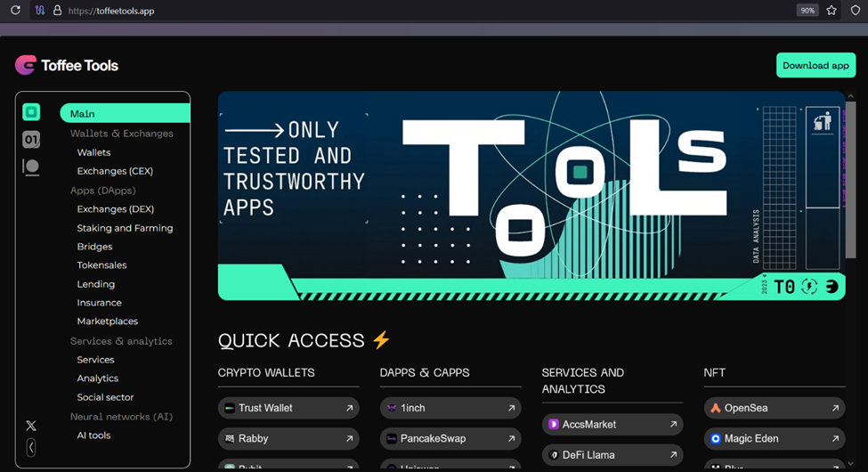
Task: Open the Social sector item
Action: [x=105, y=397]
